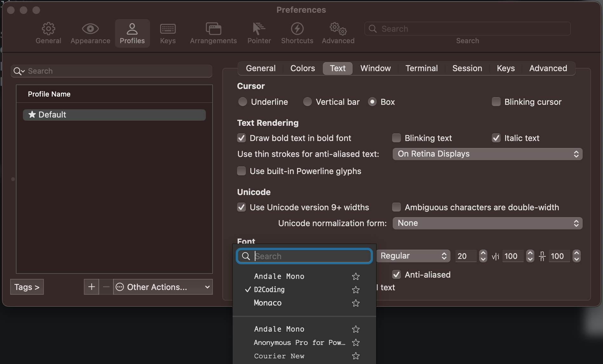Enable Ambiguous characters are double-width
The image size is (603, 364).
point(396,207)
